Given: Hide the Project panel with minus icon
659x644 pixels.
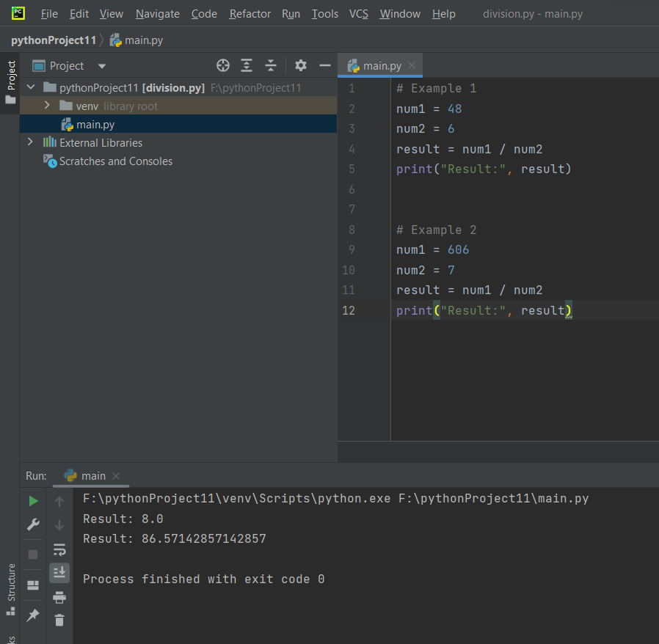Looking at the screenshot, I should 325,66.
